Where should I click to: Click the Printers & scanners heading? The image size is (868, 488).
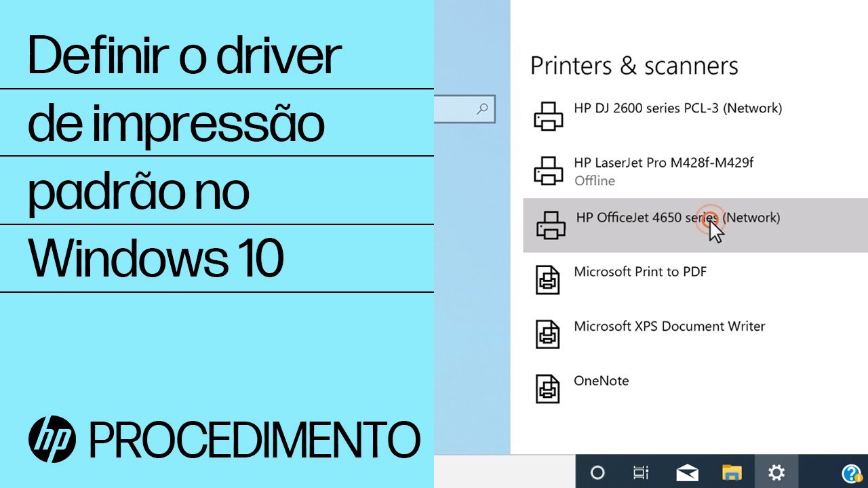[x=634, y=66]
